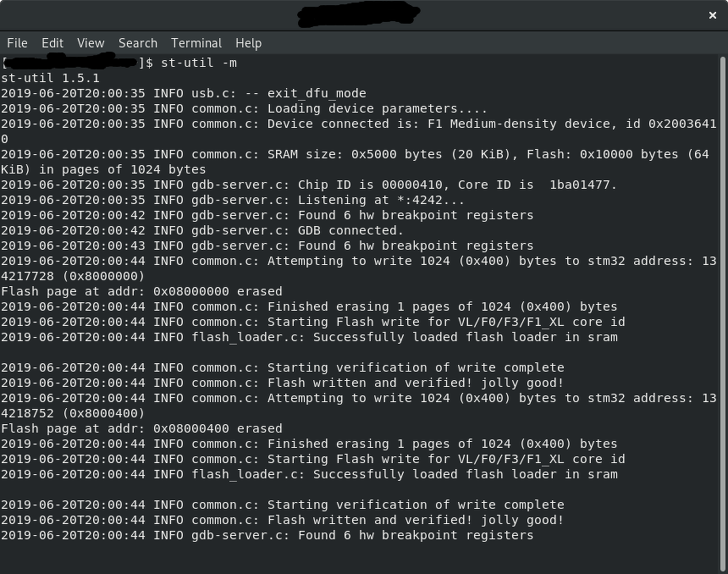Close the terminal window
This screenshot has width=728, height=574.
click(713, 14)
